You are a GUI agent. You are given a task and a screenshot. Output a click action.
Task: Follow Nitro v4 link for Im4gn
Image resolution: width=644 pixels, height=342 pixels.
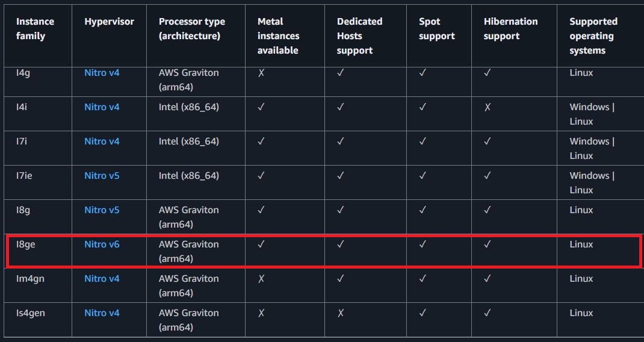102,279
